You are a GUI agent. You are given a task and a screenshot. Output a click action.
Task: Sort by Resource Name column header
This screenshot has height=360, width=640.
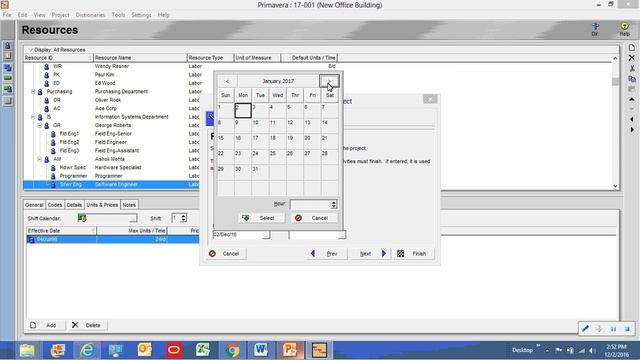pyautogui.click(x=140, y=58)
